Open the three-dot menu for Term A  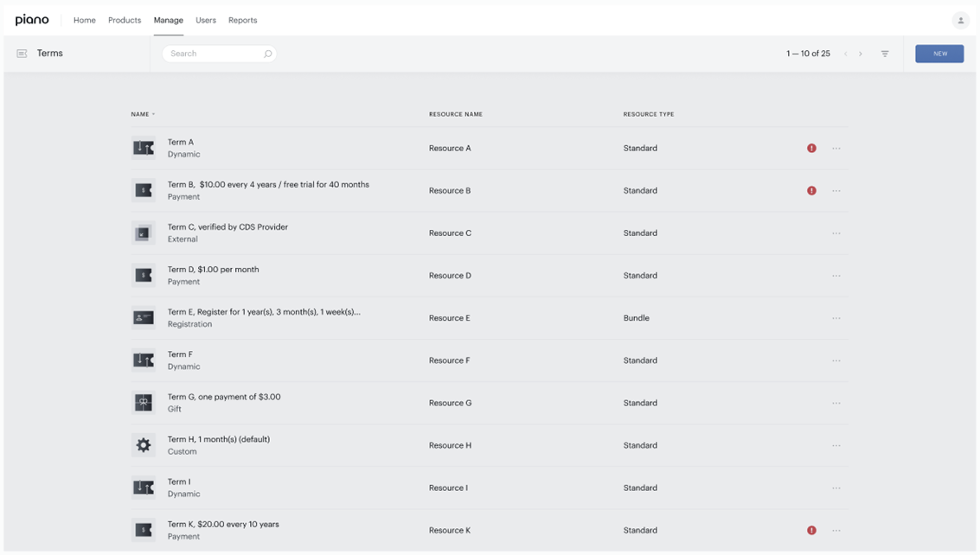[x=836, y=148]
